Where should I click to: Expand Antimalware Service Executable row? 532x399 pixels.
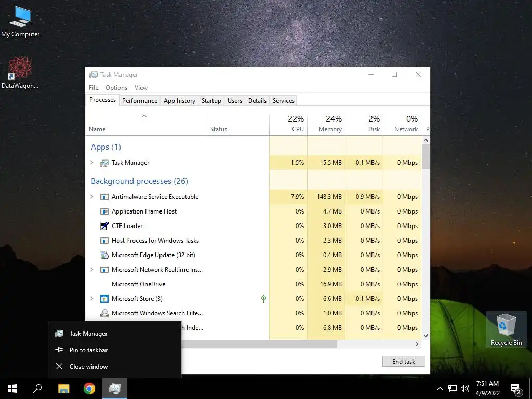pos(91,197)
